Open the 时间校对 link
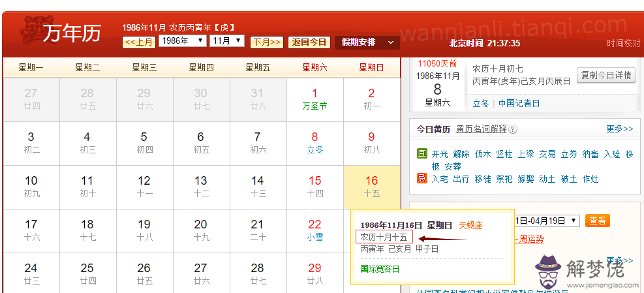This screenshot has width=644, height=293. (x=623, y=44)
